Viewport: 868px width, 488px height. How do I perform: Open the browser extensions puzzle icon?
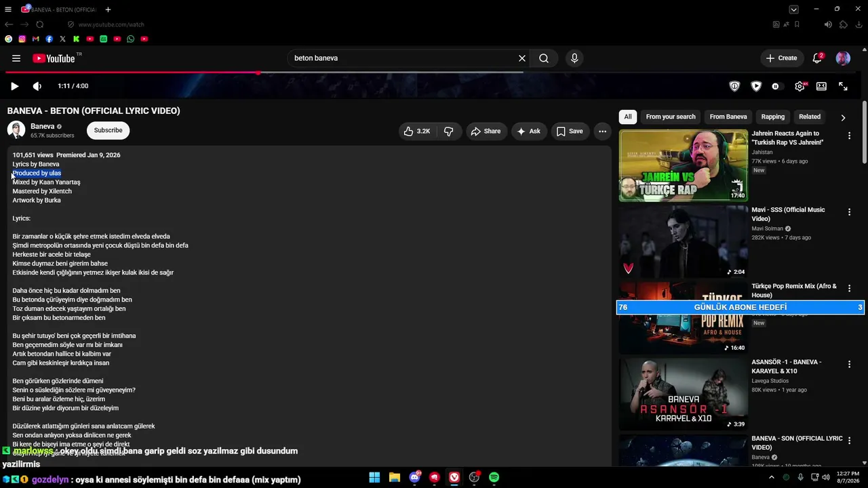pyautogui.click(x=844, y=24)
